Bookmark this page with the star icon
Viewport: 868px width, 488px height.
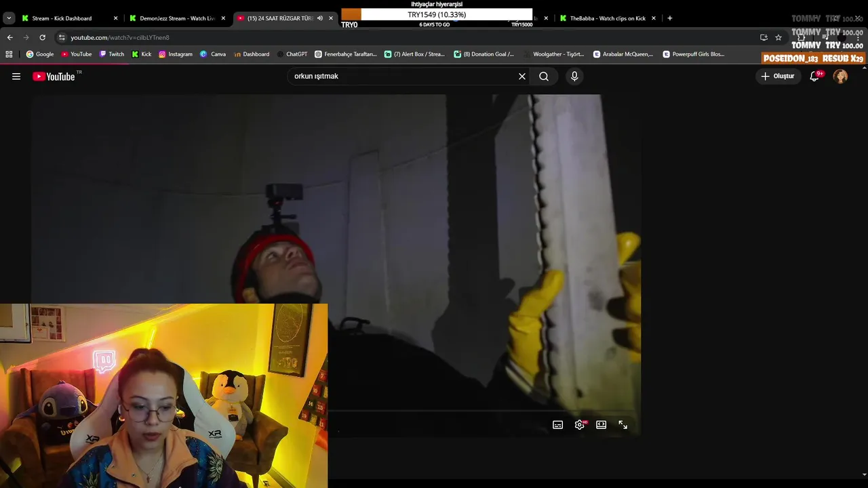tap(778, 37)
